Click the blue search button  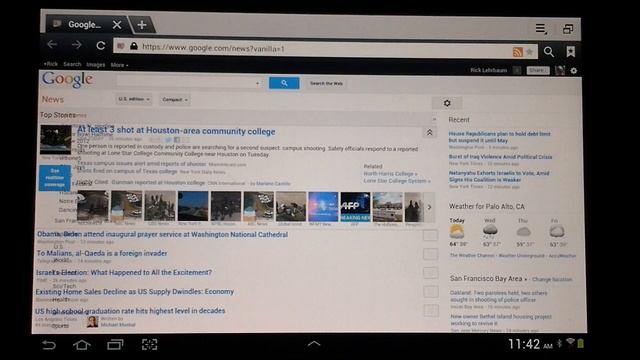coord(284,83)
